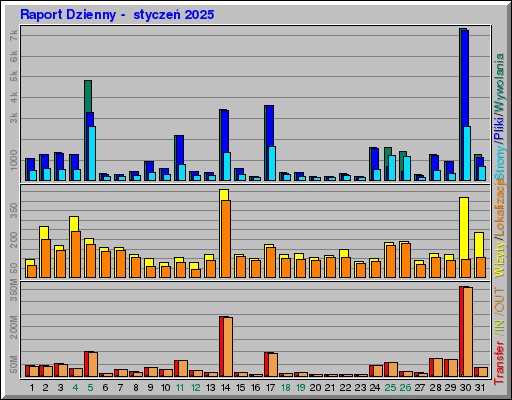This screenshot has width=512, height=400.
Task: Click the orange sites bar for day 14
Action: 226,239
